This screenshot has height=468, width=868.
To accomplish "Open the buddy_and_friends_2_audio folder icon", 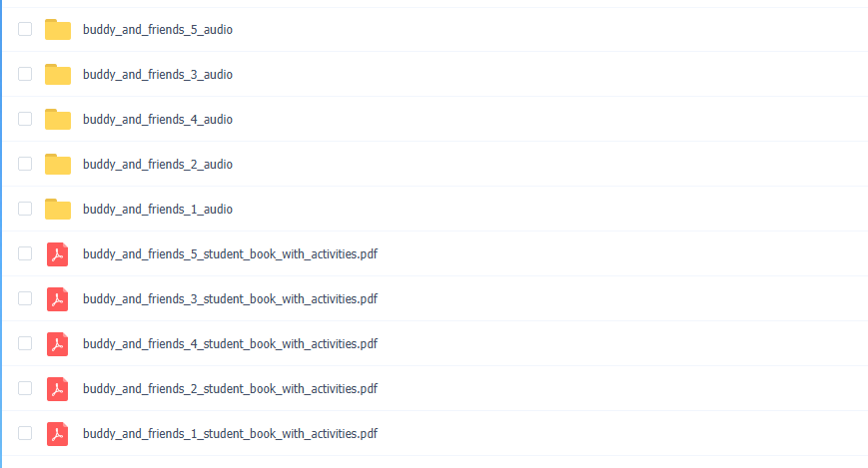I will coord(58,164).
